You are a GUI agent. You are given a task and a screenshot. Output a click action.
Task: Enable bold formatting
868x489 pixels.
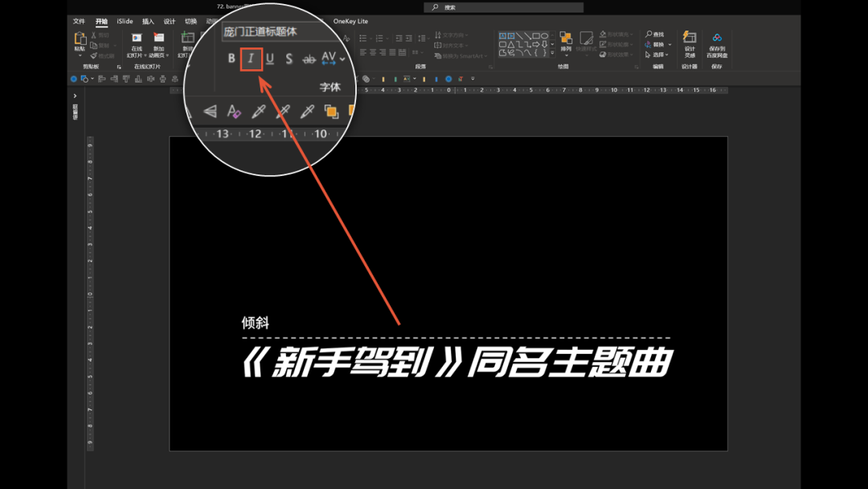click(x=232, y=58)
